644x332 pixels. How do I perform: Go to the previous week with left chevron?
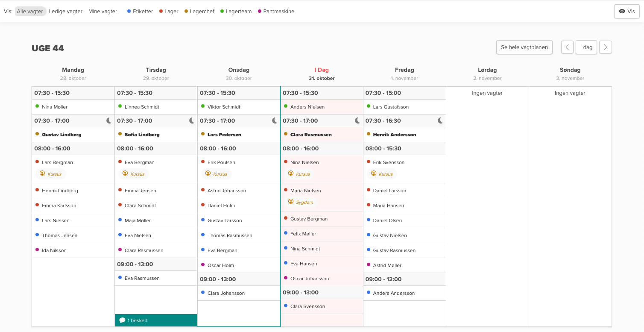pos(567,47)
